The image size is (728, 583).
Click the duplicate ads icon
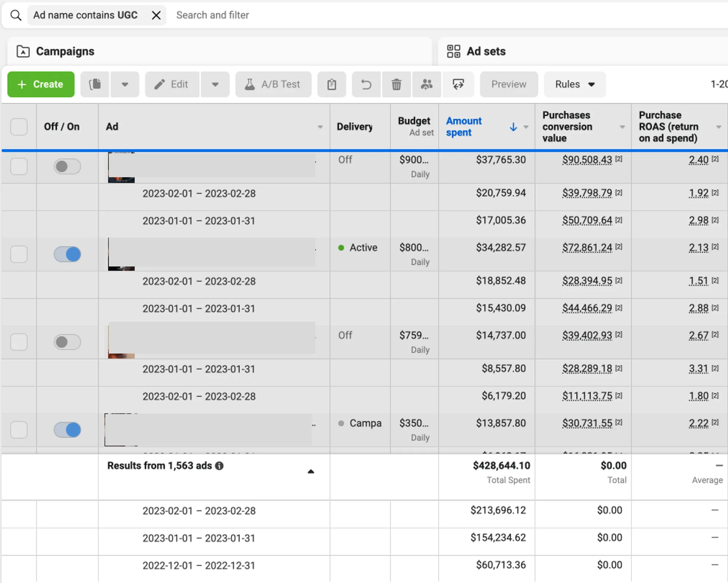click(x=95, y=84)
